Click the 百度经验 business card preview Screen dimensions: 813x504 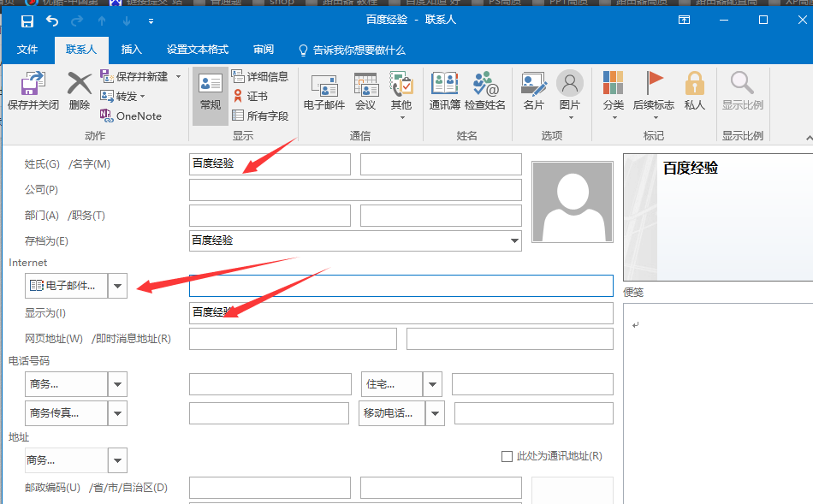click(718, 217)
